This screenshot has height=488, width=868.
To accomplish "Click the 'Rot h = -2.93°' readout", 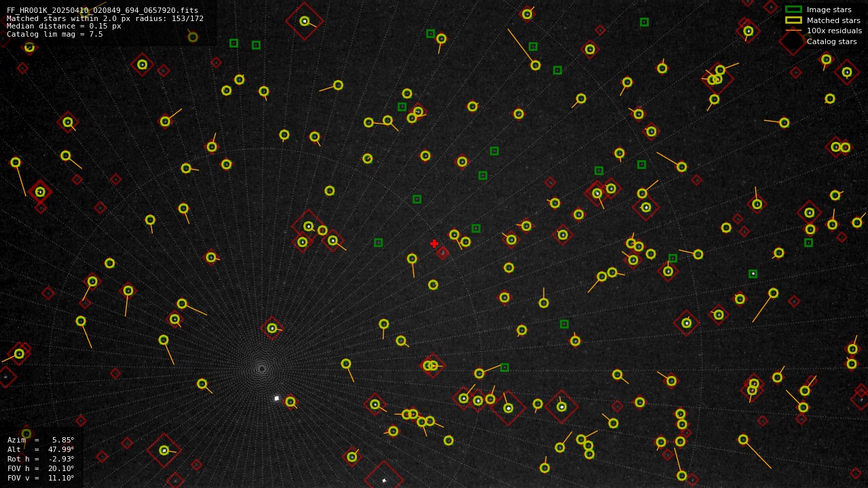I will coord(41,459).
